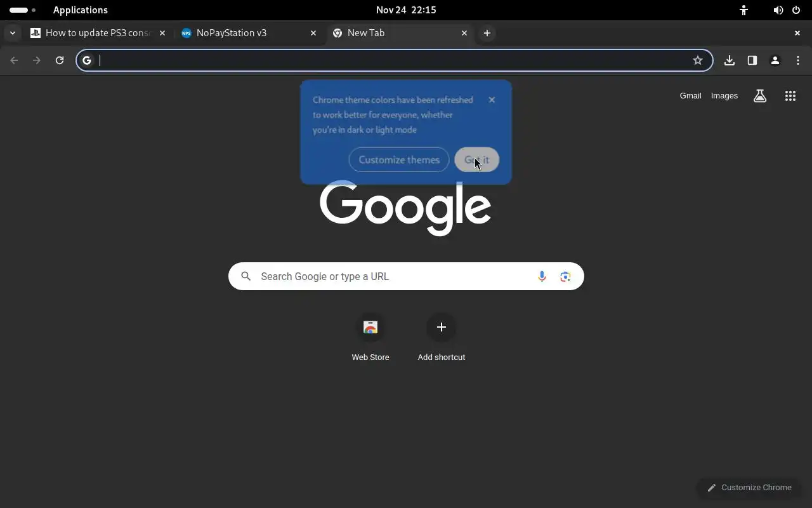Switch to How to update PS3 tab

(98, 33)
